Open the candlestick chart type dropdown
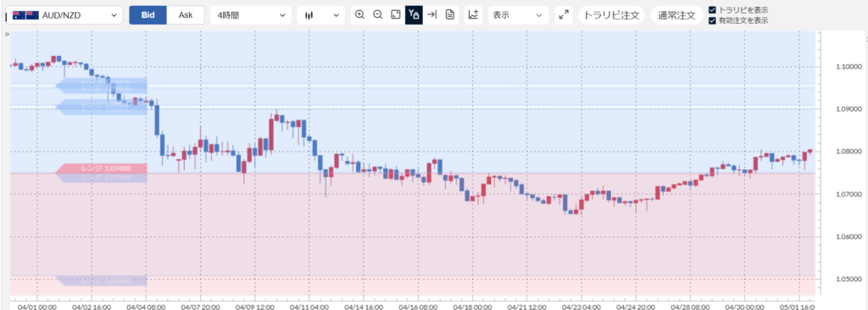 pyautogui.click(x=321, y=15)
